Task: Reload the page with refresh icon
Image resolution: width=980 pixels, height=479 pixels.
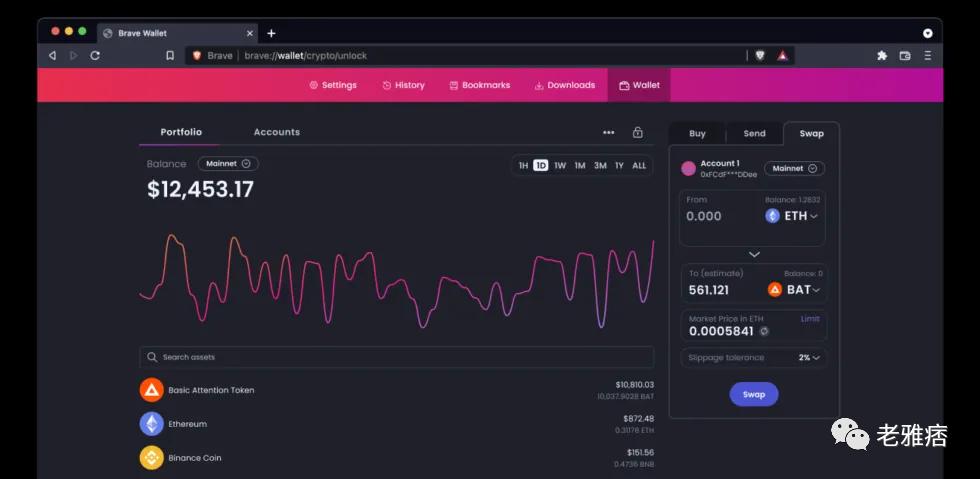Action: pyautogui.click(x=95, y=56)
